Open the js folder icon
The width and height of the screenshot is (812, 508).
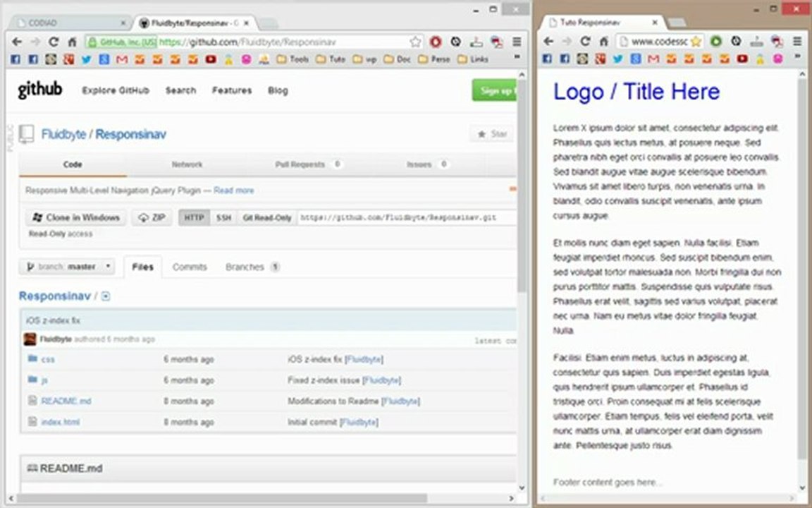pos(32,380)
